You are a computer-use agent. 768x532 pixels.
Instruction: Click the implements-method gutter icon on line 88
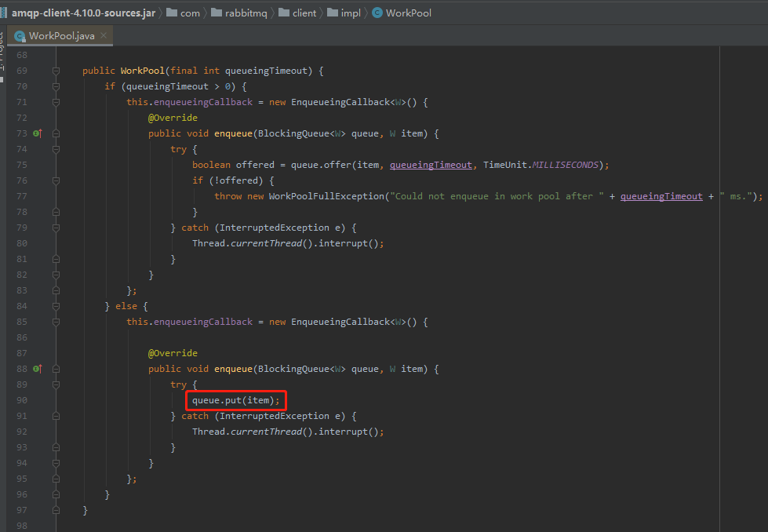coord(37,369)
